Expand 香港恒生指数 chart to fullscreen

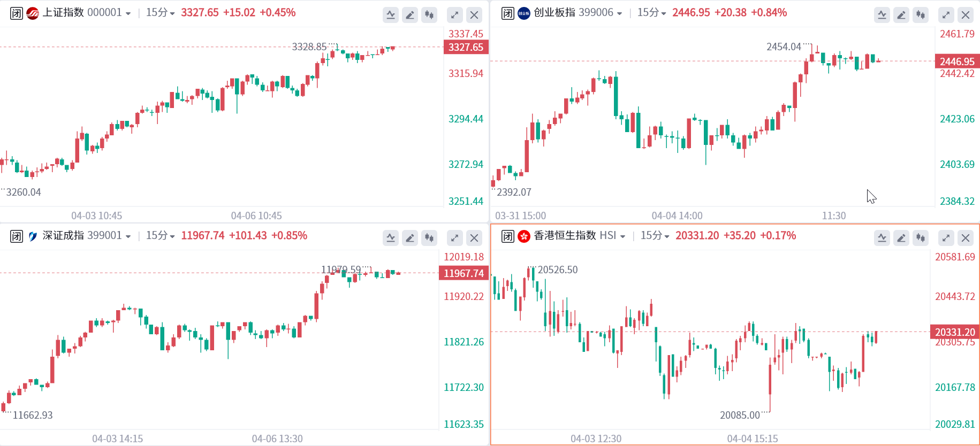tap(946, 238)
